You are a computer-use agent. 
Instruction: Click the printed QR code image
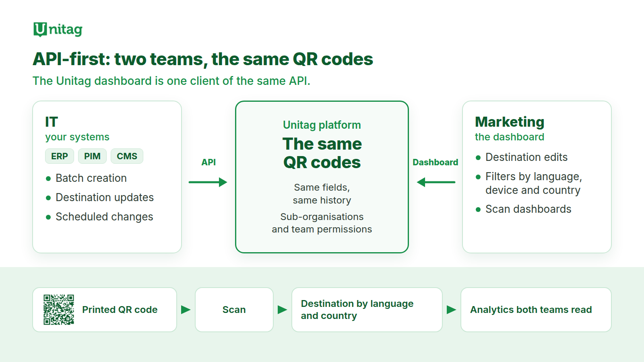coord(59,310)
